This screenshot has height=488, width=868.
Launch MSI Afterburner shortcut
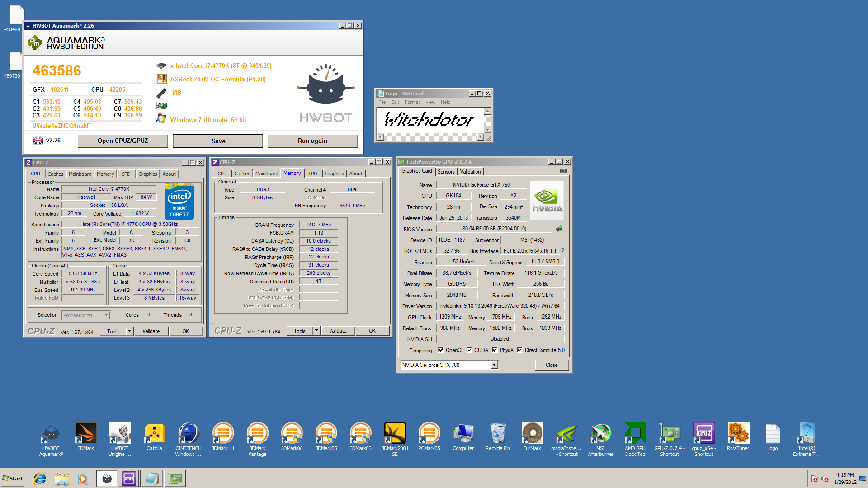click(x=601, y=439)
